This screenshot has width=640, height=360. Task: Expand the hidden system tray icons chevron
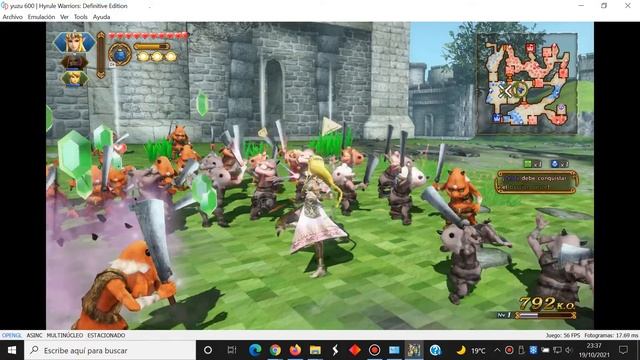(497, 350)
